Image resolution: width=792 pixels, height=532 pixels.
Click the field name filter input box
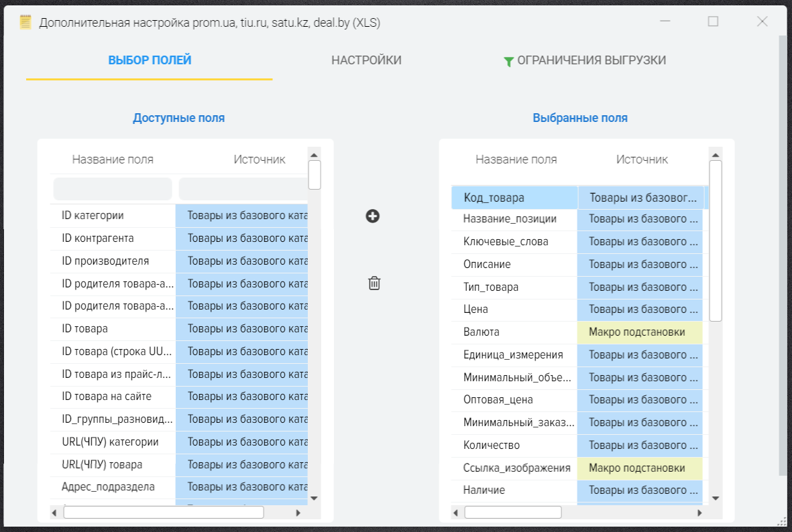pyautogui.click(x=113, y=189)
